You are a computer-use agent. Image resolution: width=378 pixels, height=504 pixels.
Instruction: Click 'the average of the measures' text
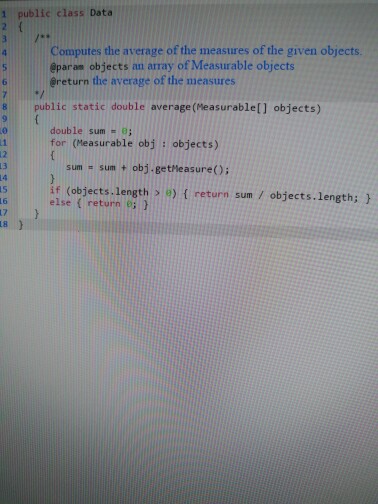[164, 81]
